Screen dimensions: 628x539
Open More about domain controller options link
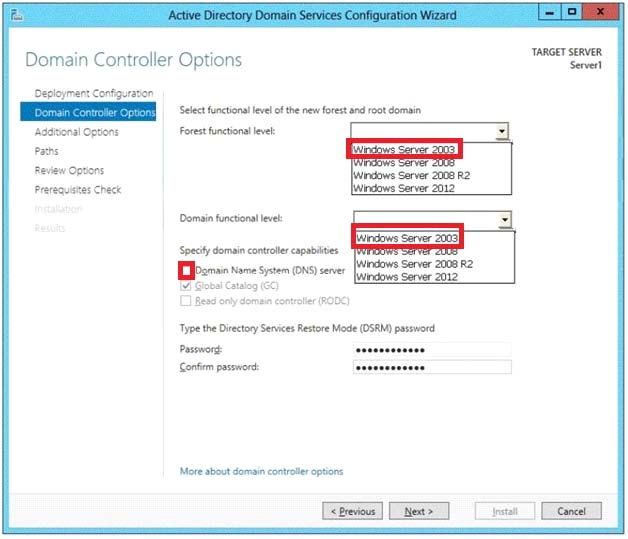(262, 471)
